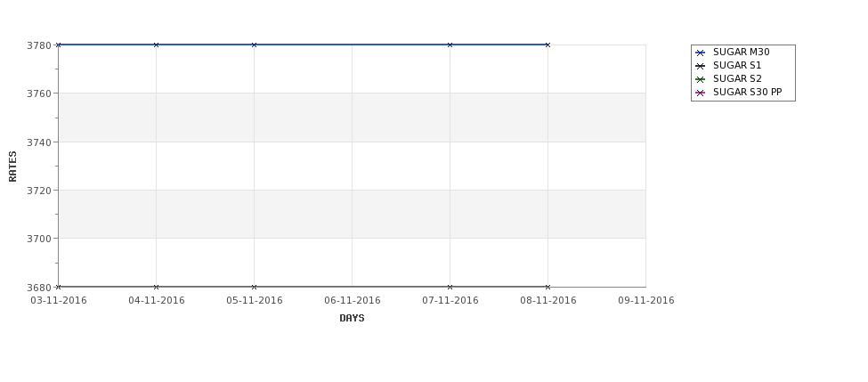Click the SUGAR M30 blue legend marker

[700, 53]
